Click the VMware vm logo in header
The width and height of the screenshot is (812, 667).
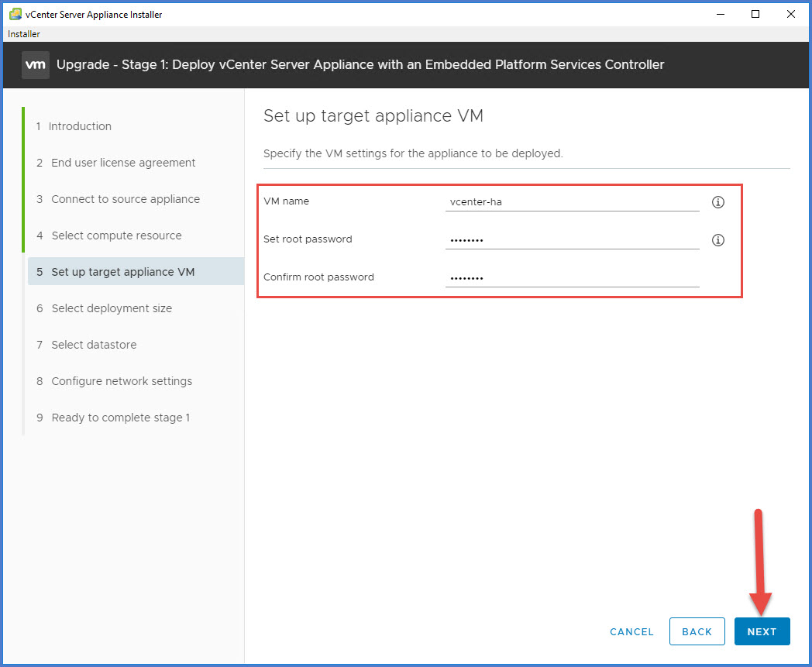point(36,64)
